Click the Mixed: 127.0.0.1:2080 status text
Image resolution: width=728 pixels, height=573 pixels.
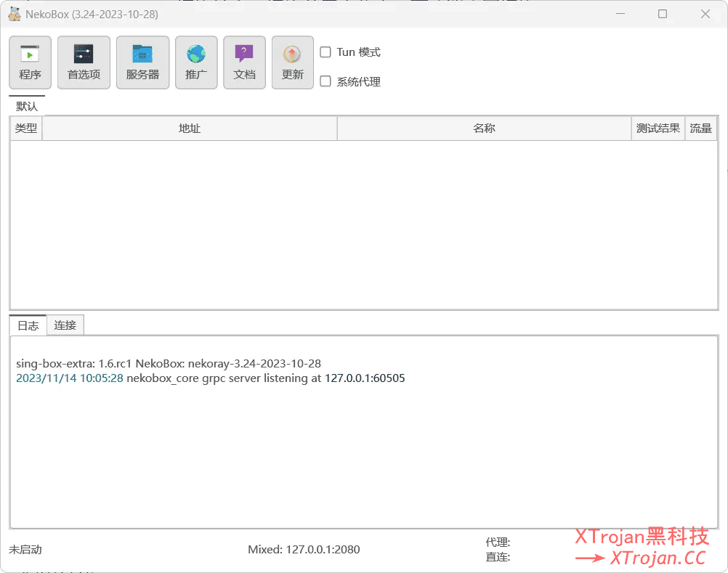tap(304, 549)
